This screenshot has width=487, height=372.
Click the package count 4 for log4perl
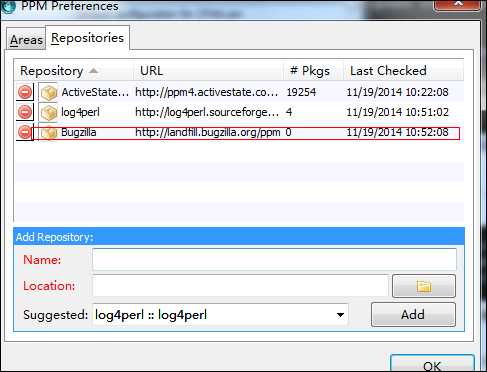[x=289, y=112]
